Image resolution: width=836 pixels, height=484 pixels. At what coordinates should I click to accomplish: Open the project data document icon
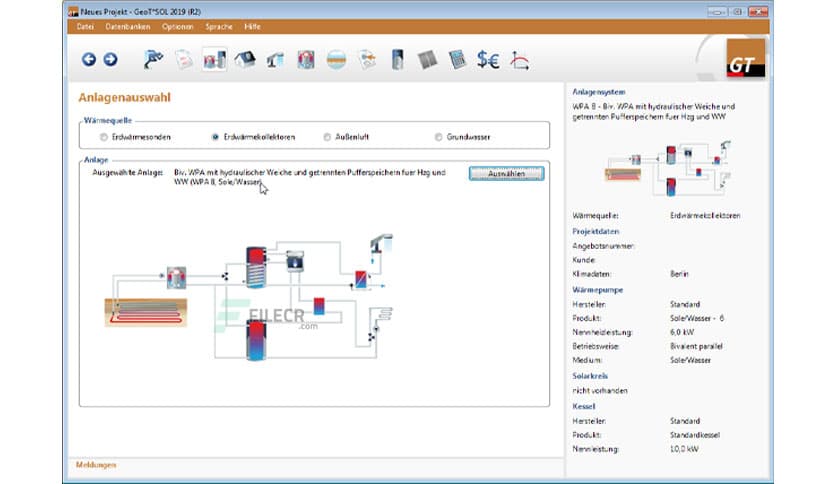coord(184,60)
